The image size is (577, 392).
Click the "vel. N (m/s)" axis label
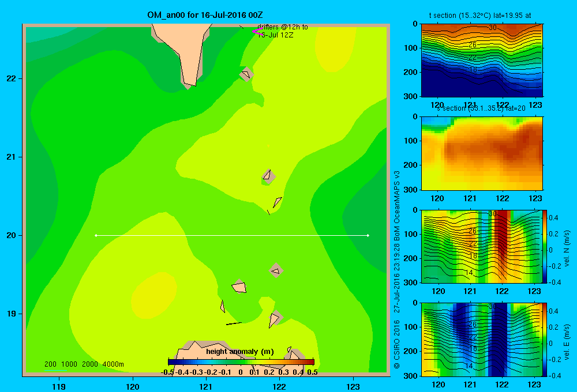[x=567, y=248]
